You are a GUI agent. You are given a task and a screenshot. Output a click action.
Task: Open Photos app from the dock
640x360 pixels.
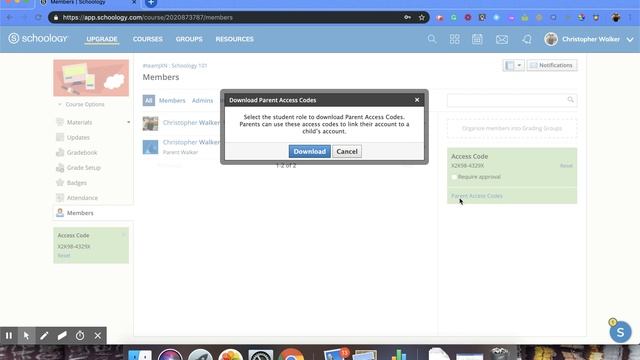[231, 354]
